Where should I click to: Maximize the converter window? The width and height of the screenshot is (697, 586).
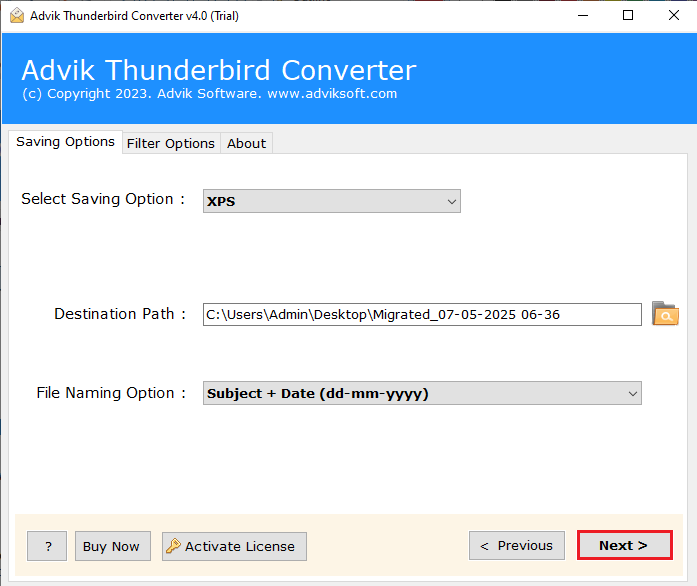click(628, 16)
